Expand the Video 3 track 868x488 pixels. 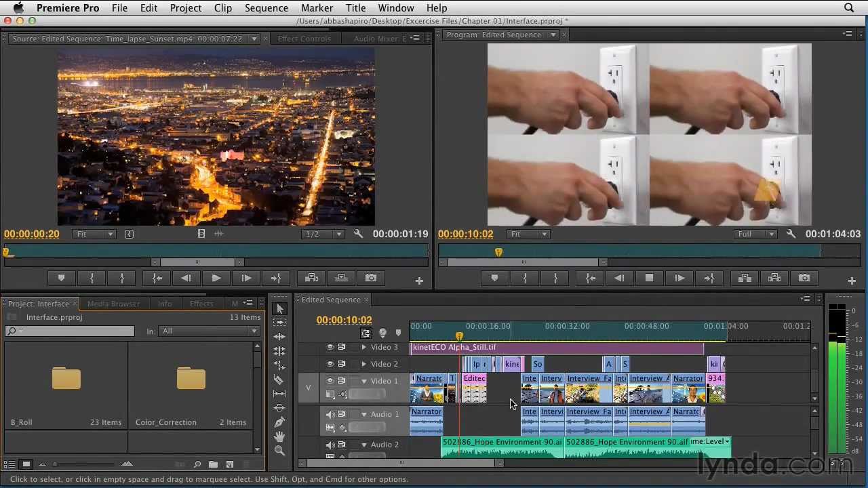click(x=363, y=347)
